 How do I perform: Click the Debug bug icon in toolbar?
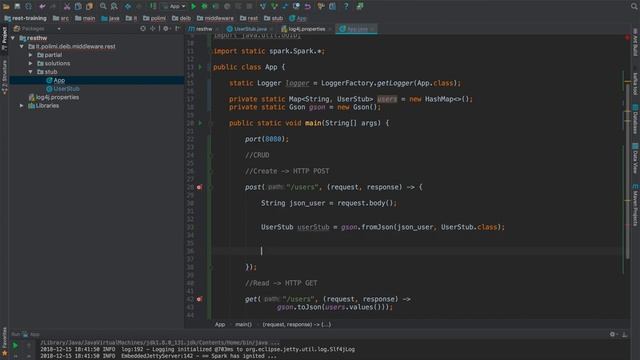[204, 6]
